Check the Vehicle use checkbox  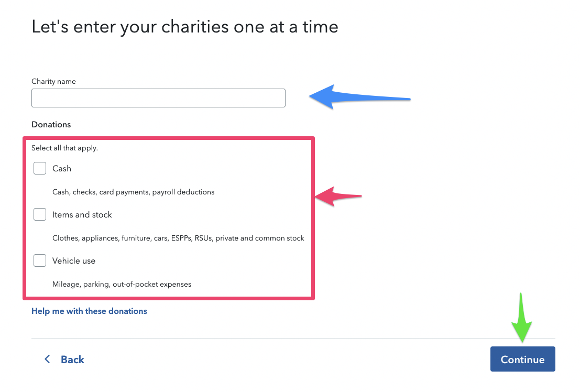tap(40, 260)
